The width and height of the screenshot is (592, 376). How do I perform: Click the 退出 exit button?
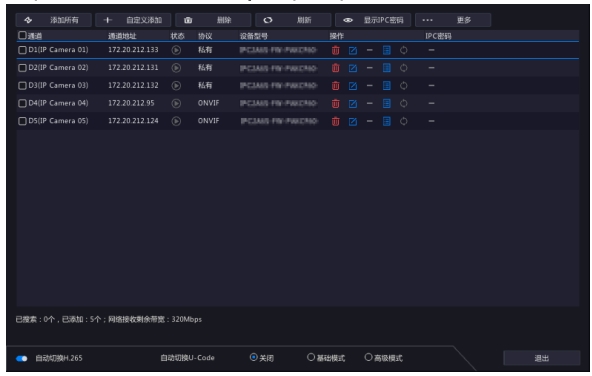tap(541, 358)
